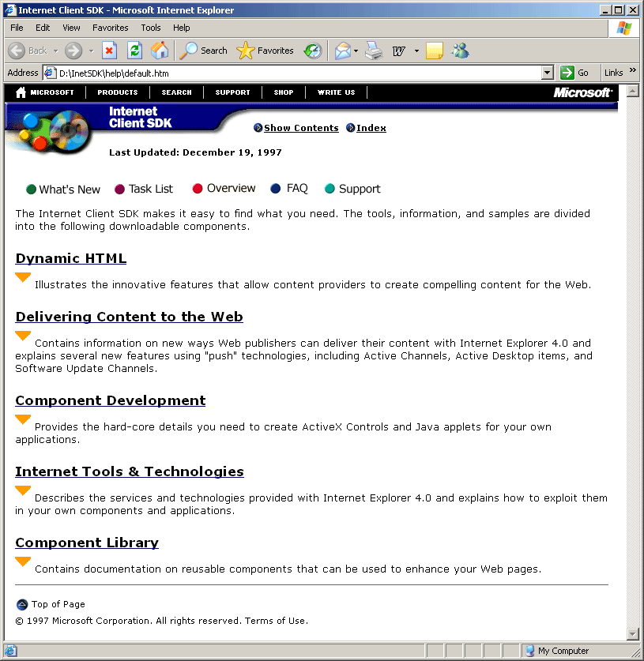The image size is (644, 661).
Task: Click the Show Contents link
Action: (x=301, y=128)
